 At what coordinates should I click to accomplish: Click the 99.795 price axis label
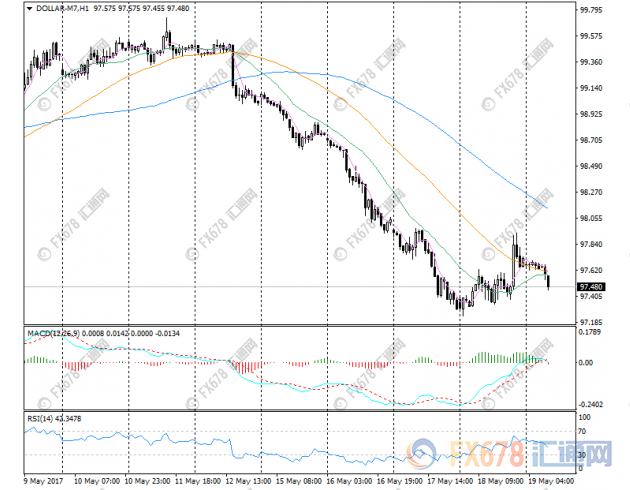[590, 11]
